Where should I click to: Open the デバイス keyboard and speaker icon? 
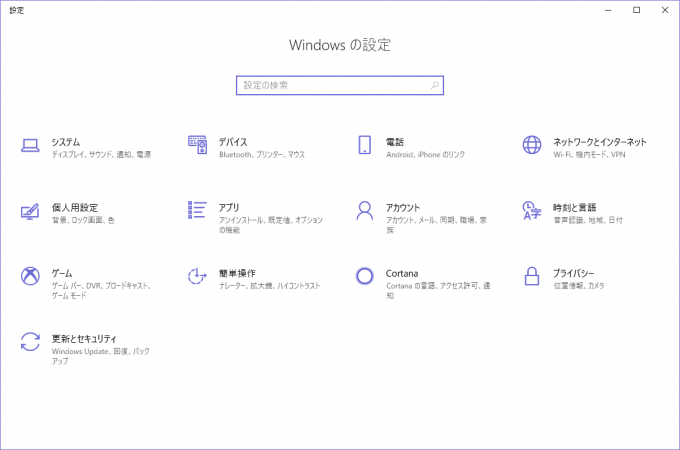(x=197, y=145)
